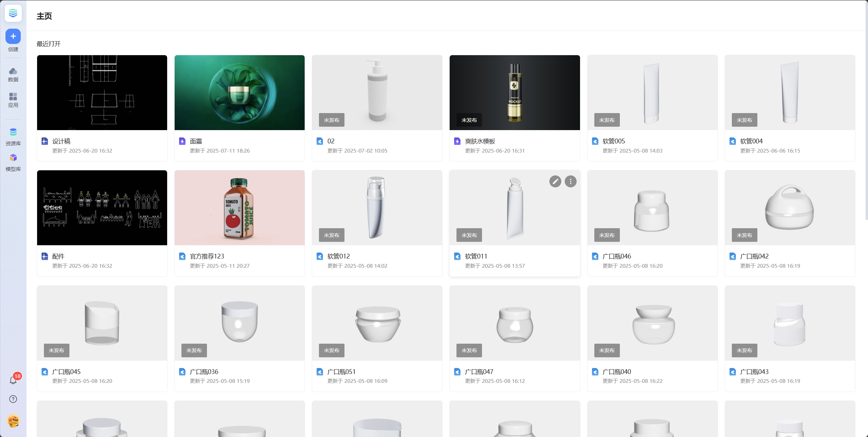Image resolution: width=868 pixels, height=437 pixels.
Task: Click the 未发布 badge on 软管012
Action: tap(332, 235)
